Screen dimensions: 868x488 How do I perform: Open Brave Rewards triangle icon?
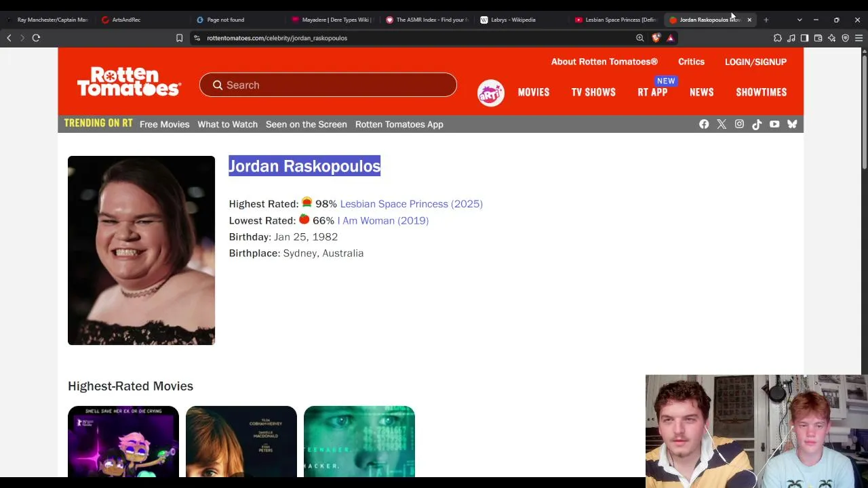coord(670,38)
